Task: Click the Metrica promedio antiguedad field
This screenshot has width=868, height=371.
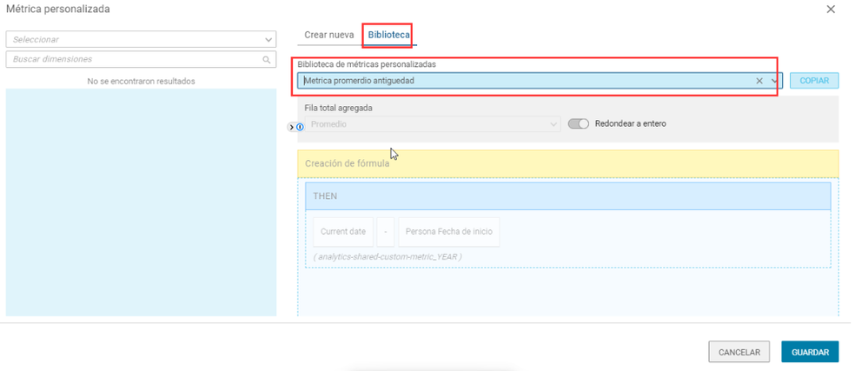Action: coord(540,81)
